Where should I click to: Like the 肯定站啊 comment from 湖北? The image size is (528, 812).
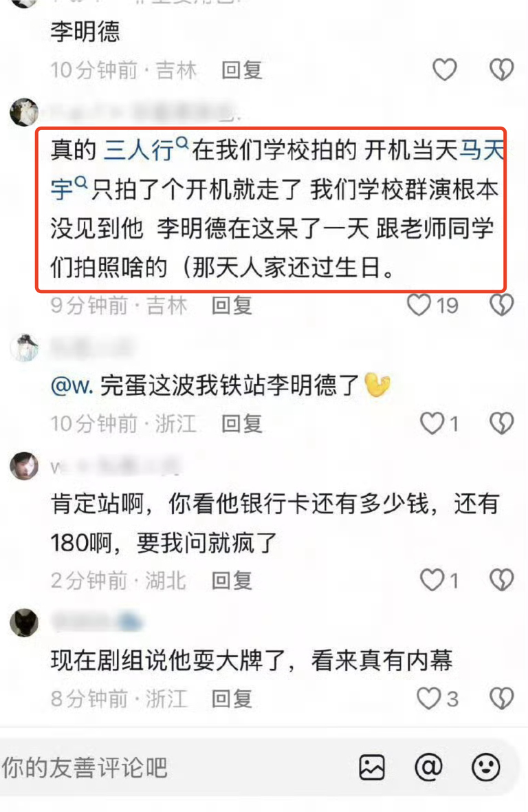click(432, 579)
